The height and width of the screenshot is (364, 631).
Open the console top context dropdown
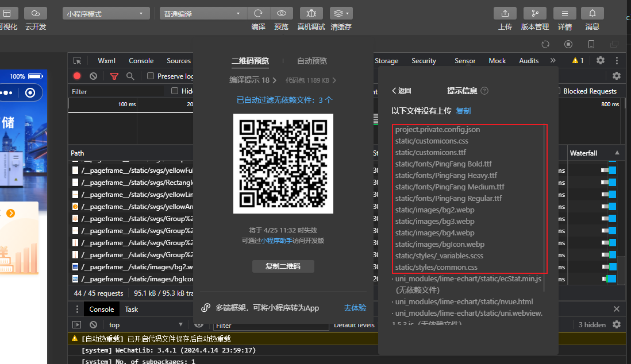[145, 324]
